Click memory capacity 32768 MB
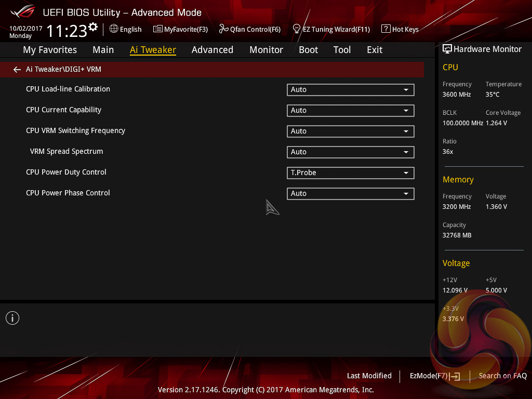Viewport: 532px width, 399px height. tap(457, 235)
